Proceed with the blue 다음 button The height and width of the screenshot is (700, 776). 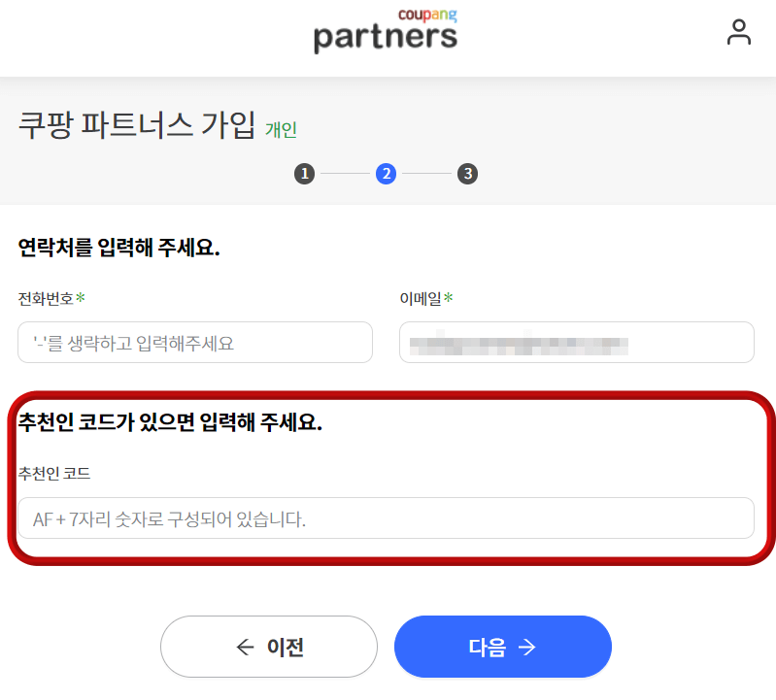coord(503,647)
